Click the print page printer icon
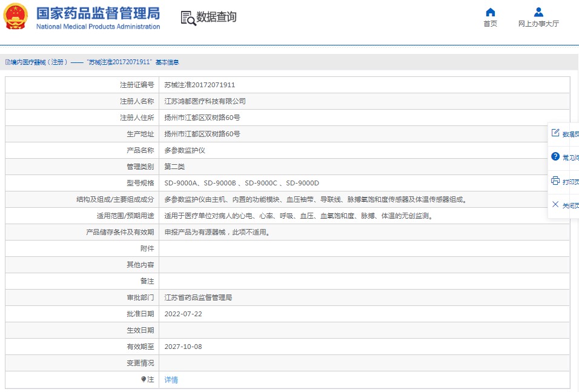The width and height of the screenshot is (579, 392). pos(555,181)
